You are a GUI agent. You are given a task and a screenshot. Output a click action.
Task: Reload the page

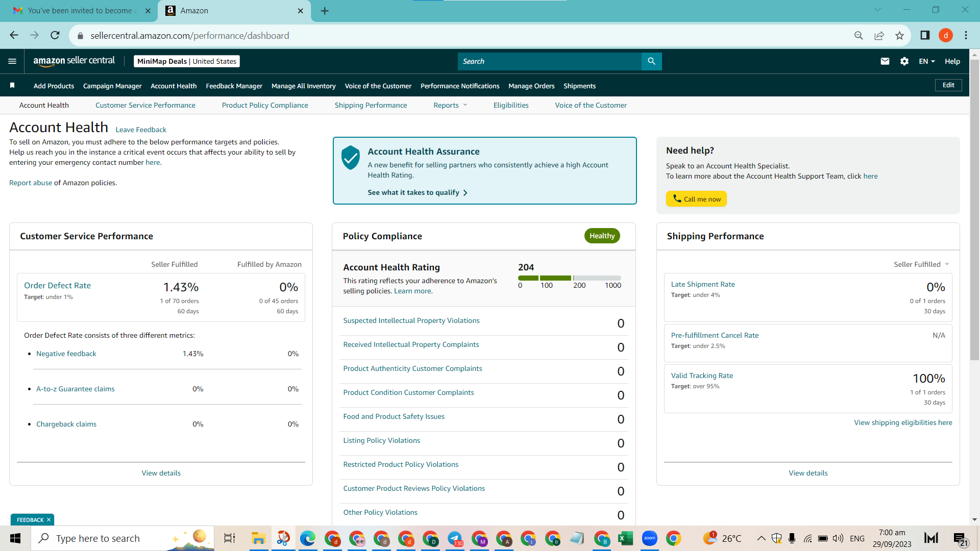[x=55, y=35]
